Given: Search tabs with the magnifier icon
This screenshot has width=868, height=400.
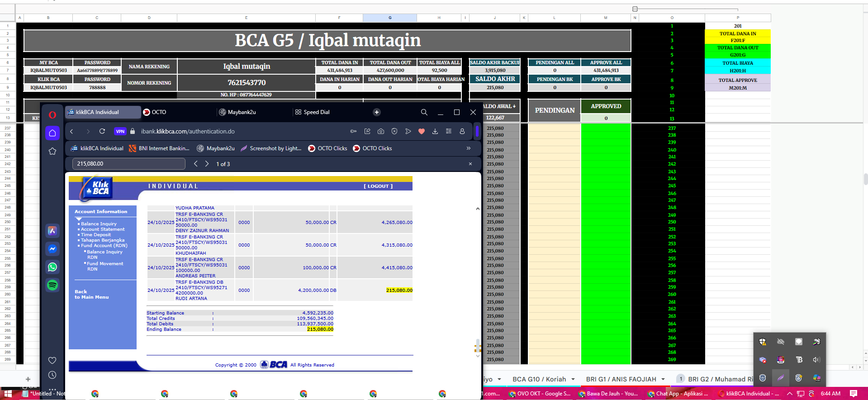Looking at the screenshot, I should pos(424,112).
